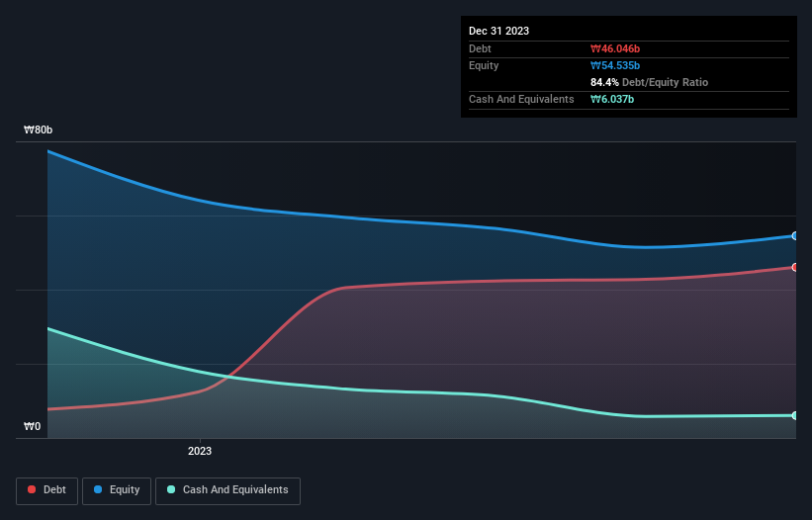The width and height of the screenshot is (812, 520).
Task: Toggle the Debt series legend button
Action: point(47,490)
